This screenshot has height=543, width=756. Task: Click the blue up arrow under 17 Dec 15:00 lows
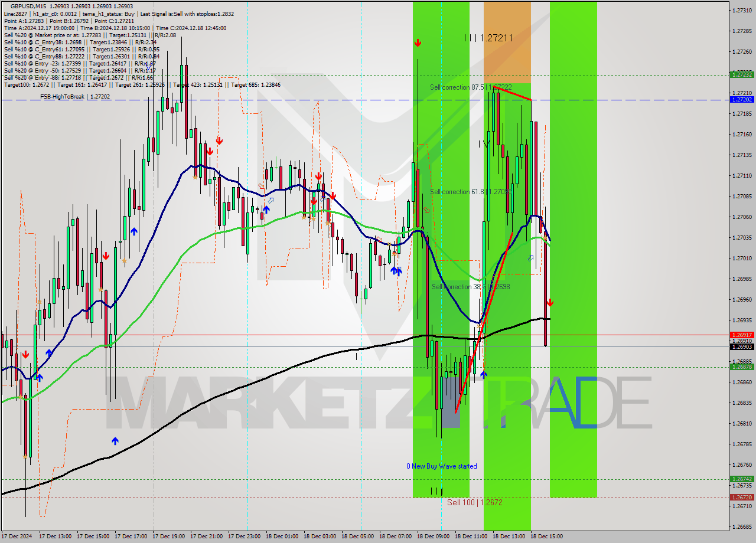click(134, 231)
